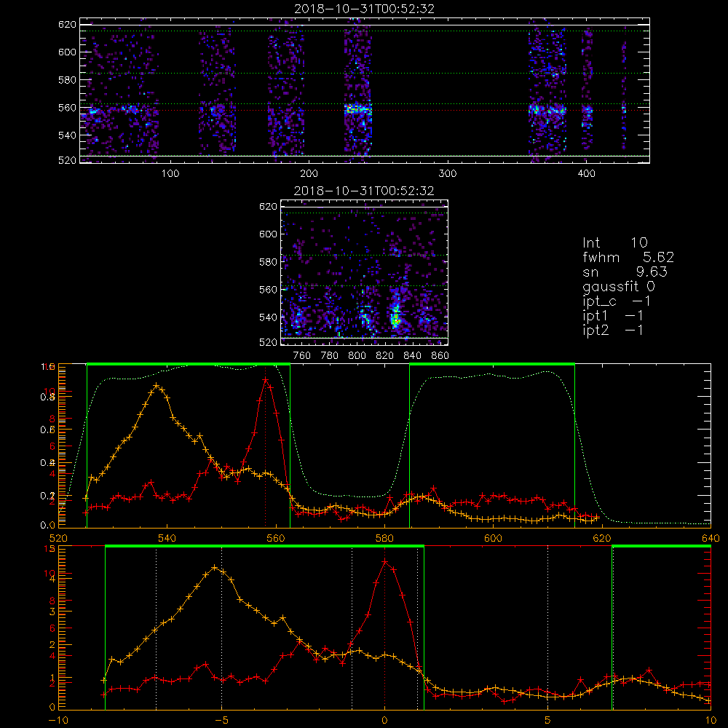Viewport: 728px width, 728px height.
Task: Click the '-5' x-axis label of the bottom plot
Action: coord(221,721)
